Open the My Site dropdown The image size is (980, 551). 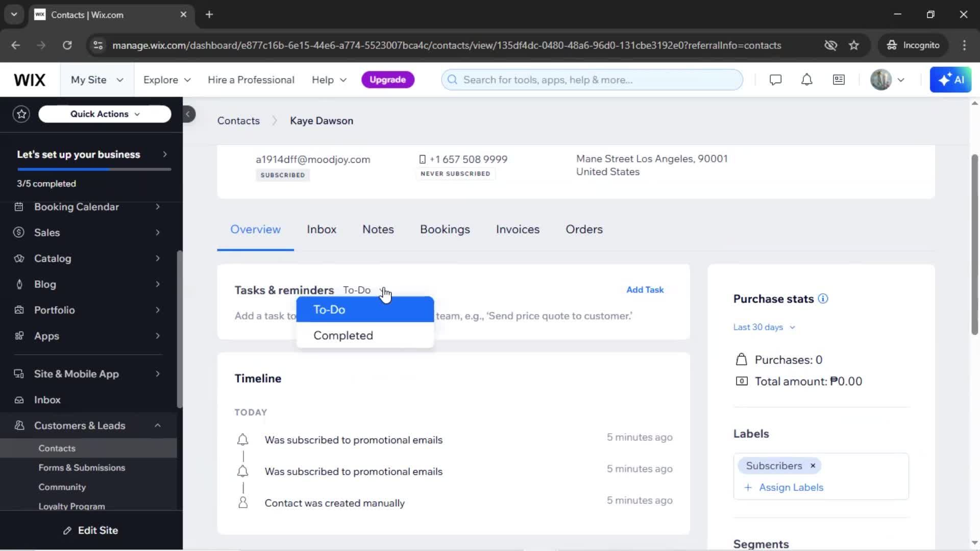click(97, 80)
